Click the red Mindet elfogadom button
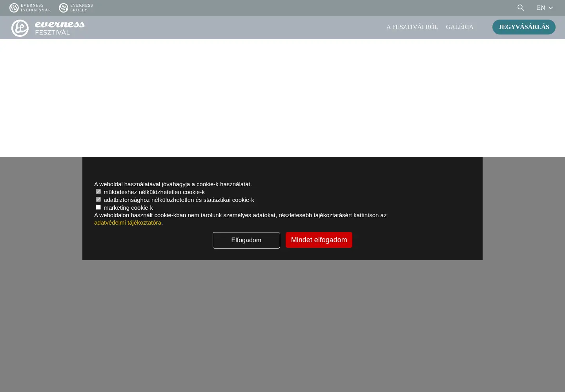The width and height of the screenshot is (565, 392). [319, 240]
